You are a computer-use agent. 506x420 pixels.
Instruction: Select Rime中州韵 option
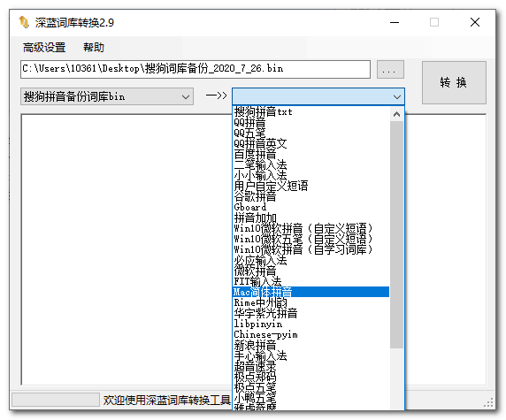(x=310, y=302)
